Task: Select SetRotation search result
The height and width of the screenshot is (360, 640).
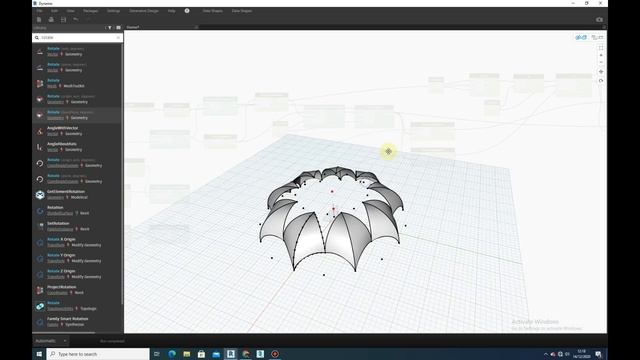Action: tap(78, 227)
